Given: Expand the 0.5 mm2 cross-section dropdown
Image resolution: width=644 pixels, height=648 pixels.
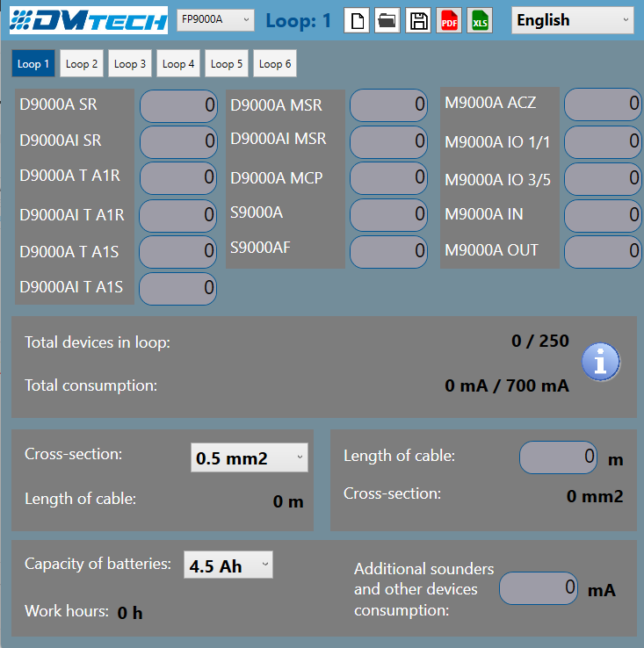Looking at the screenshot, I should tap(250, 457).
